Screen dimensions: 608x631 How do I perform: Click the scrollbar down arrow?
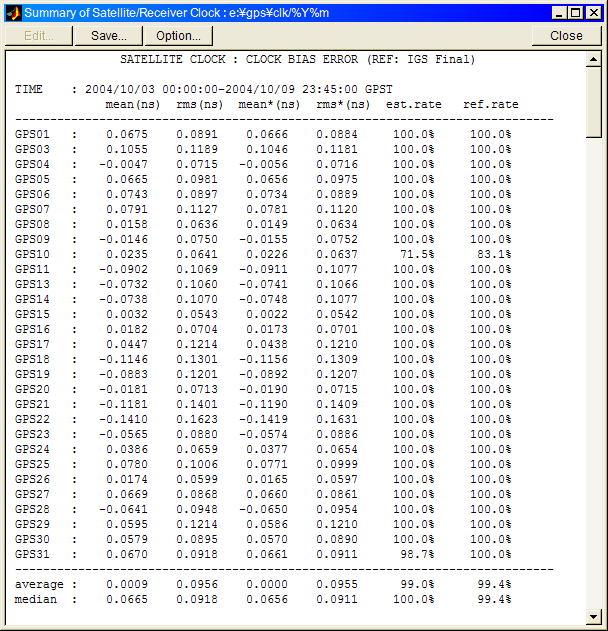click(594, 616)
